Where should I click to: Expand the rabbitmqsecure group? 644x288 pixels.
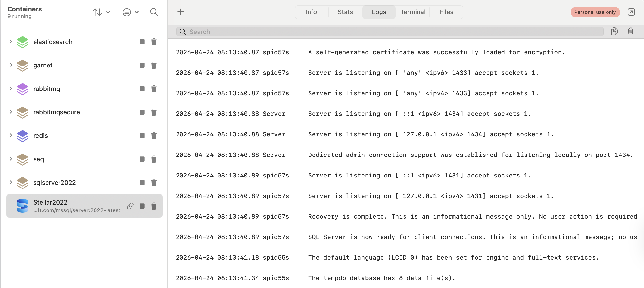click(x=11, y=112)
